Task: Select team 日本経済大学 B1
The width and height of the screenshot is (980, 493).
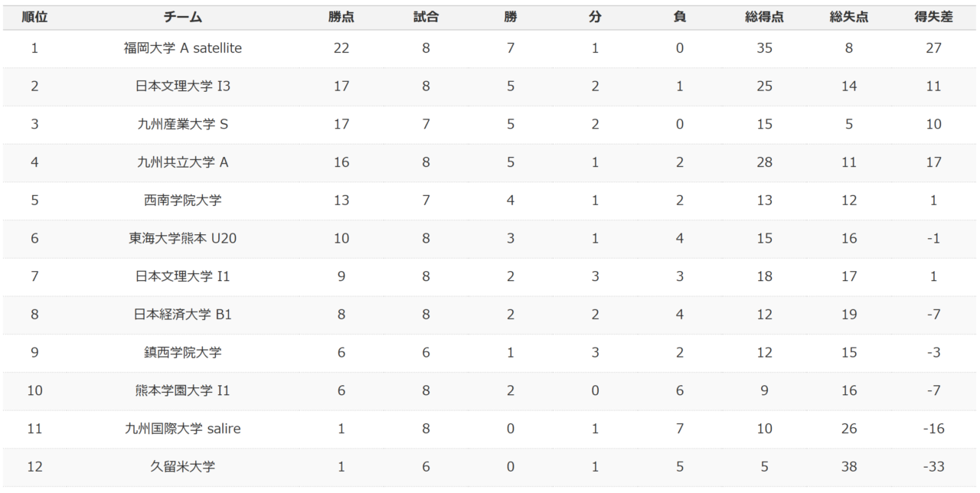Action: click(x=183, y=315)
